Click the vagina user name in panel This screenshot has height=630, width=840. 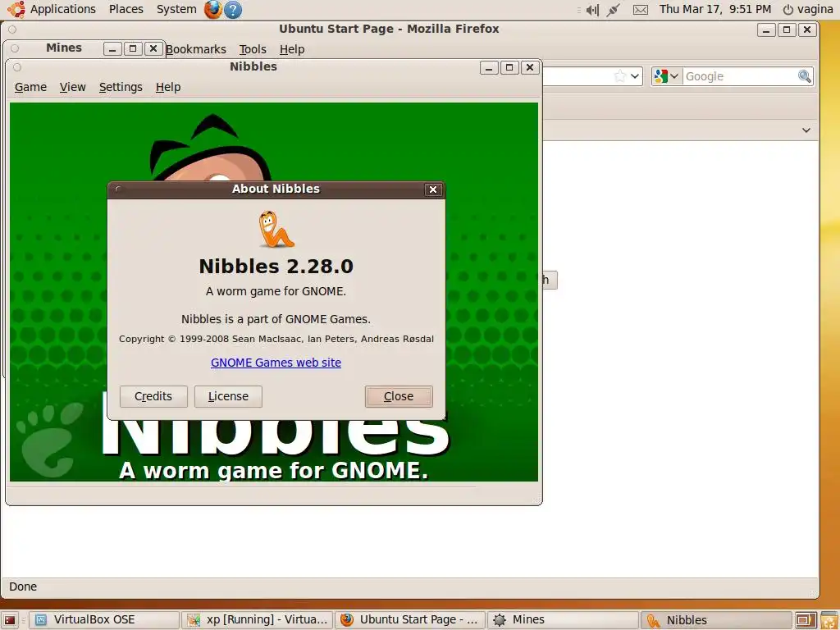[815, 9]
